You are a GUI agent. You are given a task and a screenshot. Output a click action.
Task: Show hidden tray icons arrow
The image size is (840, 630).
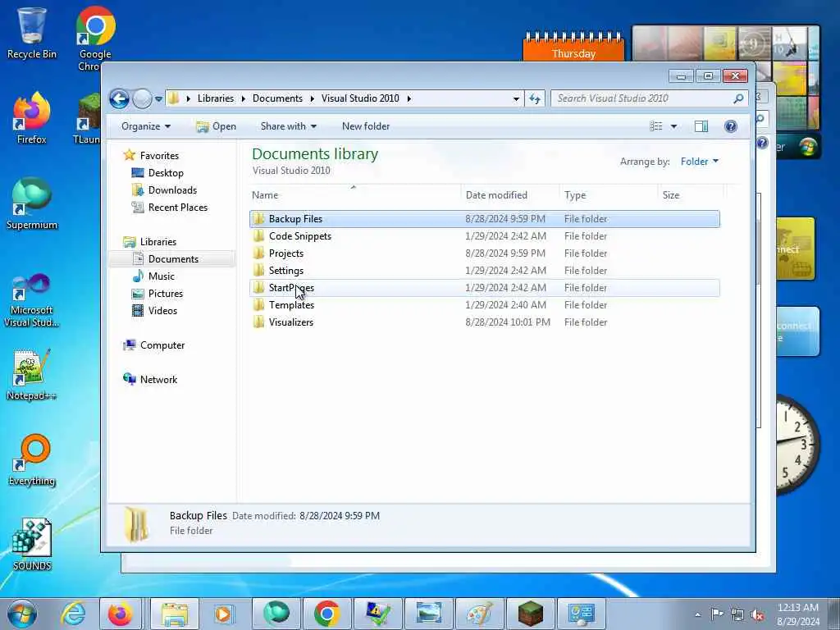tap(697, 615)
